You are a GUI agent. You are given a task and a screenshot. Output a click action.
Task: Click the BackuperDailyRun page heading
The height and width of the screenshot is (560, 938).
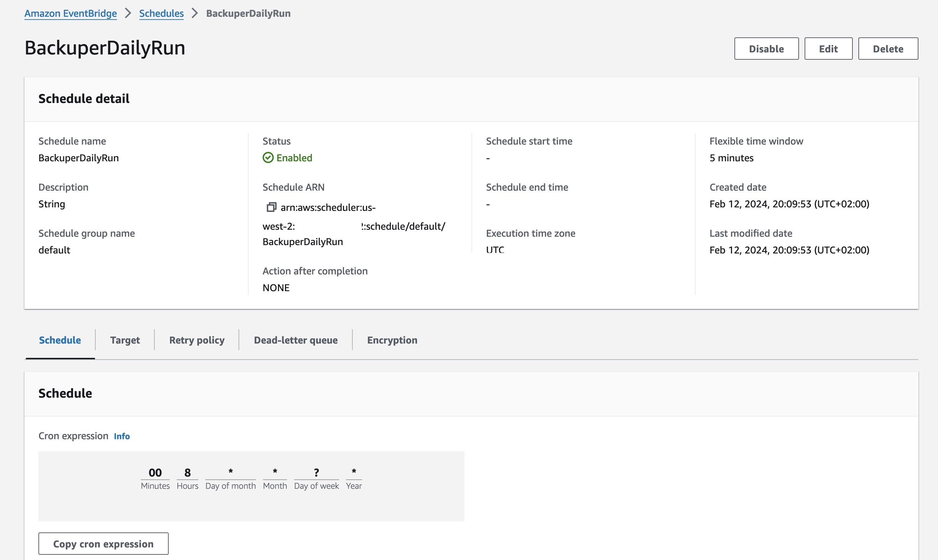point(105,48)
